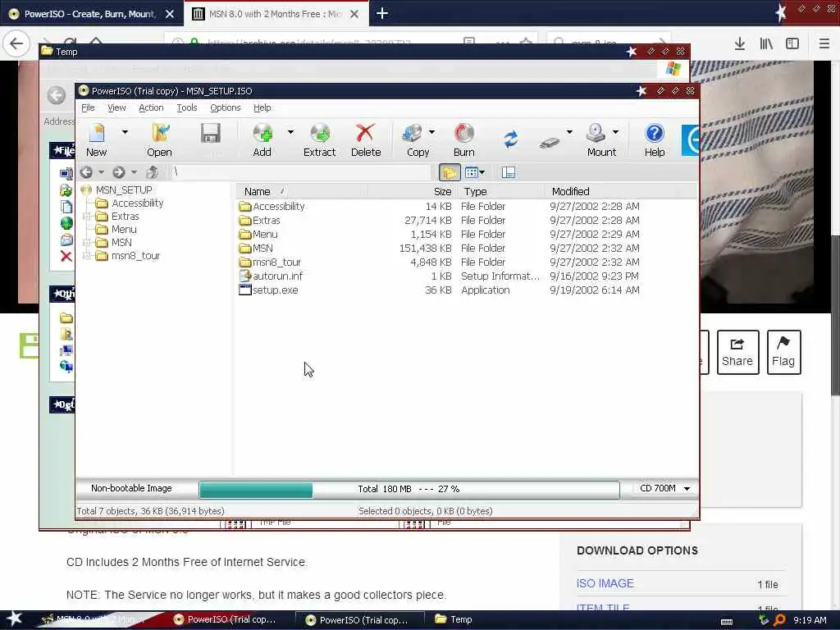Image resolution: width=840 pixels, height=630 pixels.
Task: Click the Forward navigation arrow in PowerISO
Action: 119,172
